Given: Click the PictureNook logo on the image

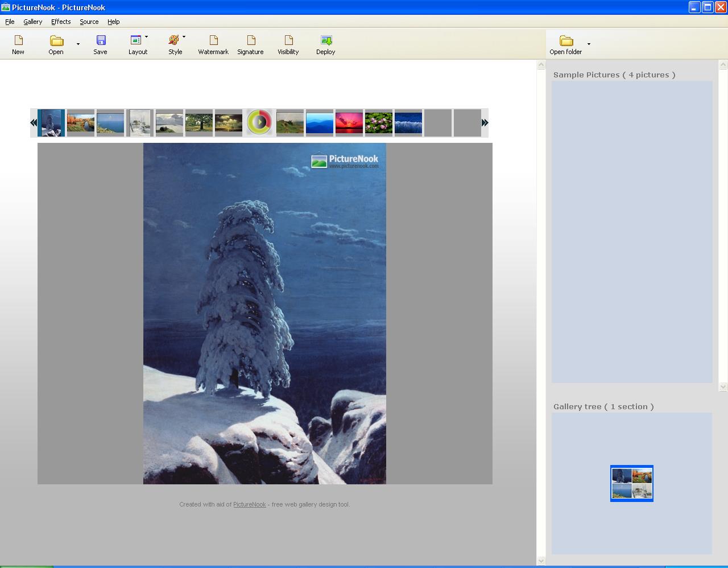Looking at the screenshot, I should (345, 161).
